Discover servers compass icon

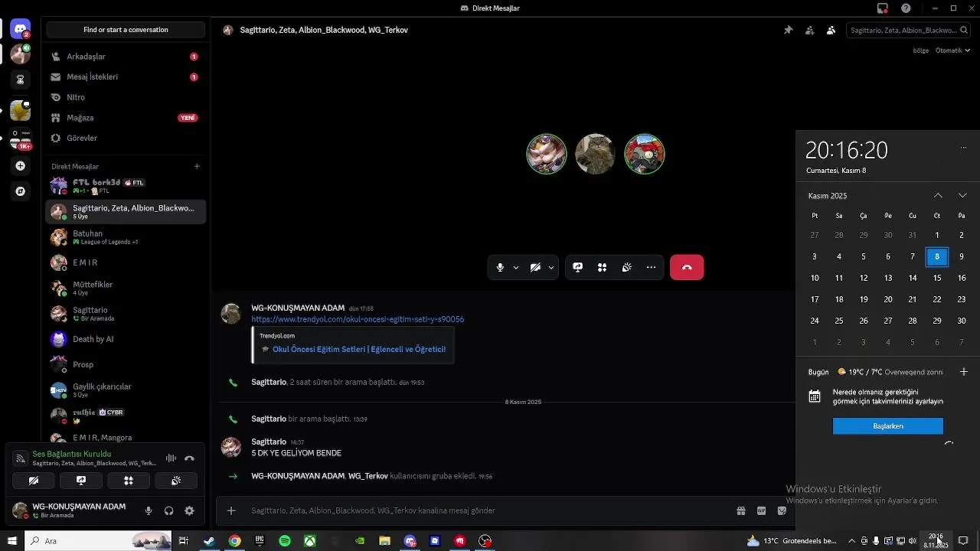pyautogui.click(x=21, y=191)
